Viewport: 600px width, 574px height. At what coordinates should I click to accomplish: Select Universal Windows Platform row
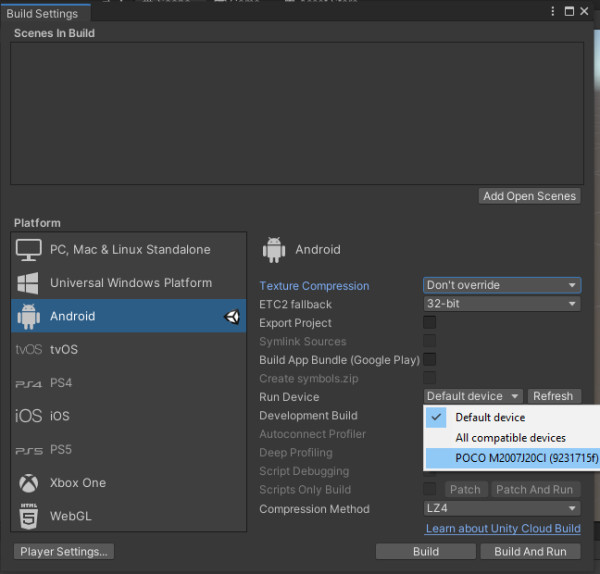[x=129, y=283]
